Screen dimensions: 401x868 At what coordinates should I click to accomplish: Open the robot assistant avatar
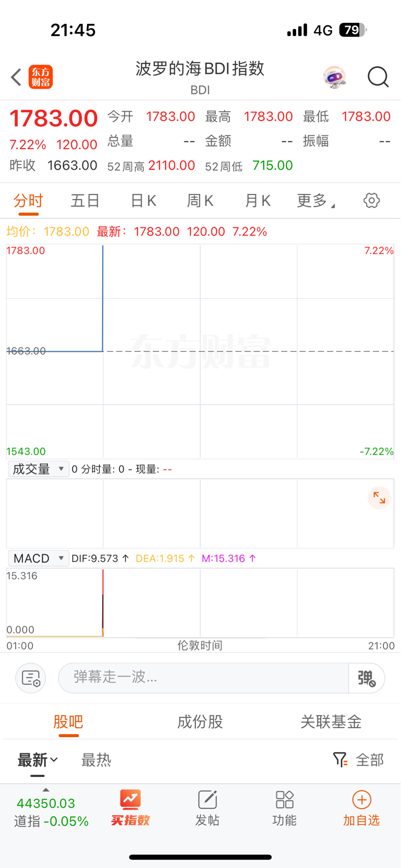tap(334, 78)
